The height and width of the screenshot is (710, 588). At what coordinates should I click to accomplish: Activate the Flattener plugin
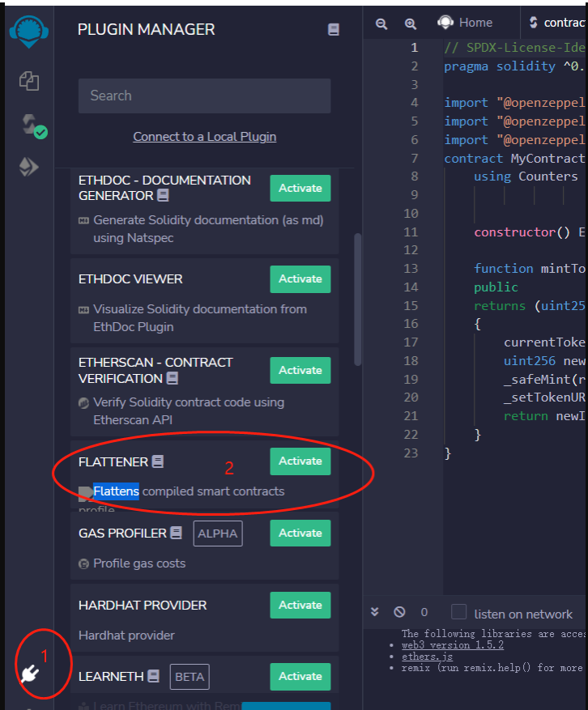pos(300,461)
